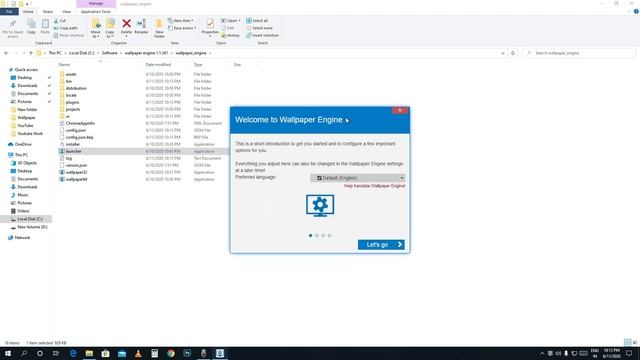Select the config.json file
The height and width of the screenshot is (360, 640).
76,130
